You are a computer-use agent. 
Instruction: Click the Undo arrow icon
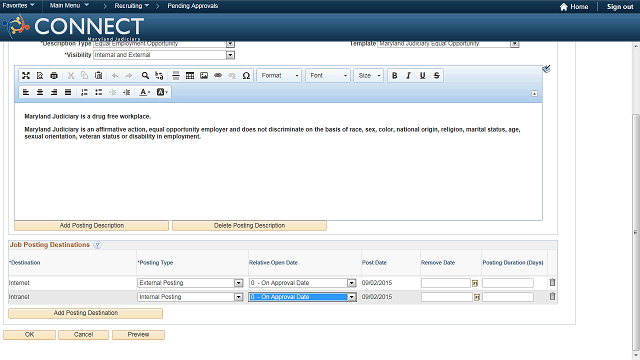[x=115, y=76]
